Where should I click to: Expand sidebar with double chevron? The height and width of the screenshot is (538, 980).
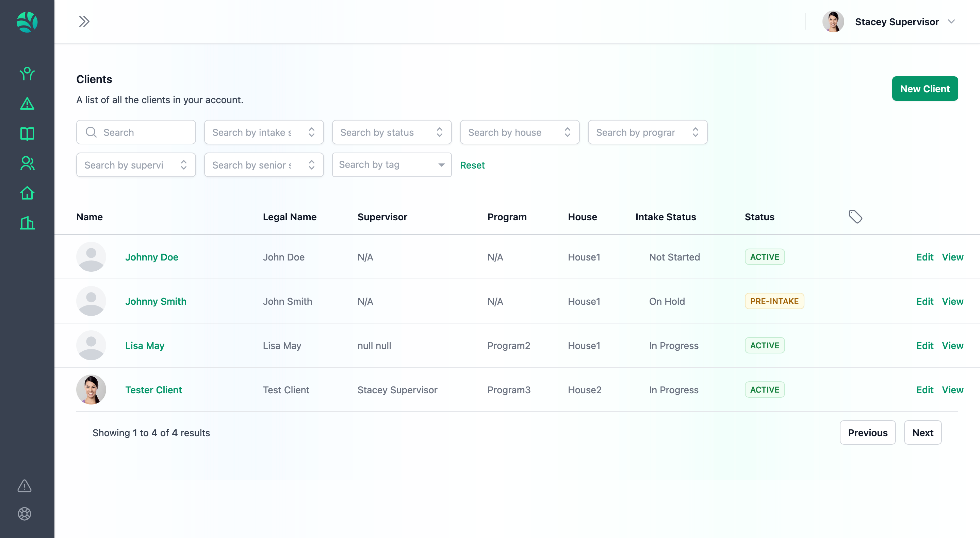pos(84,21)
